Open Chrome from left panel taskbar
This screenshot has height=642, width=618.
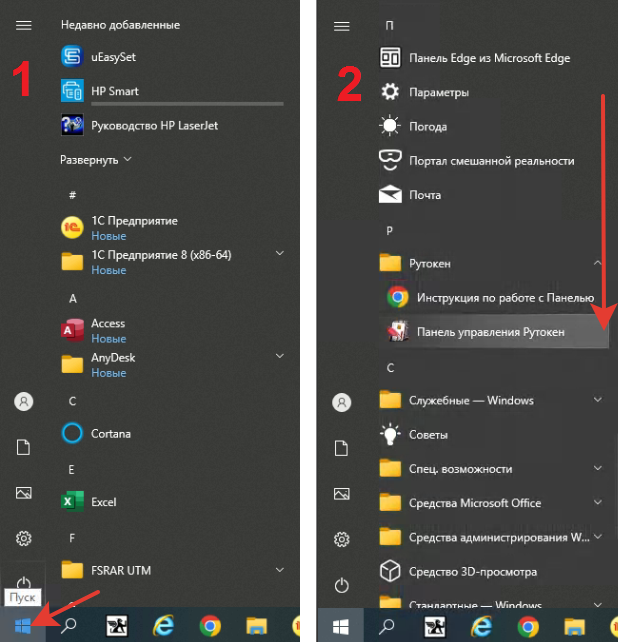pyautogui.click(x=210, y=626)
